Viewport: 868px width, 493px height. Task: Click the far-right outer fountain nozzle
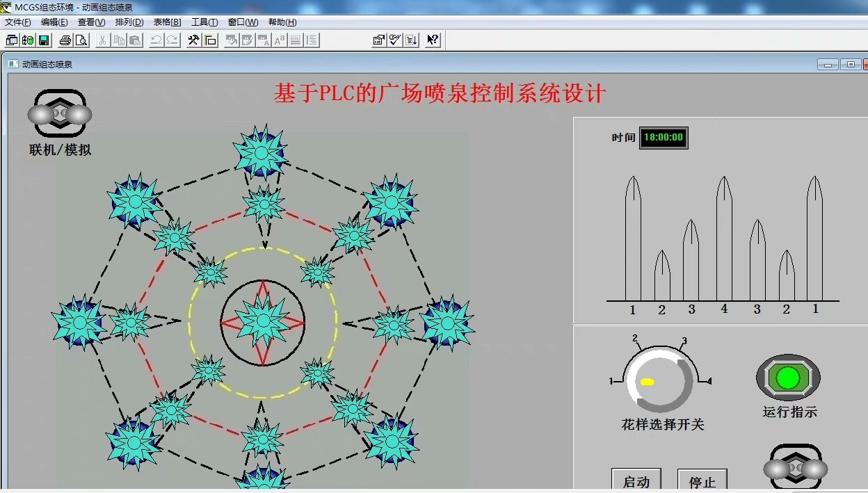pyautogui.click(x=447, y=323)
